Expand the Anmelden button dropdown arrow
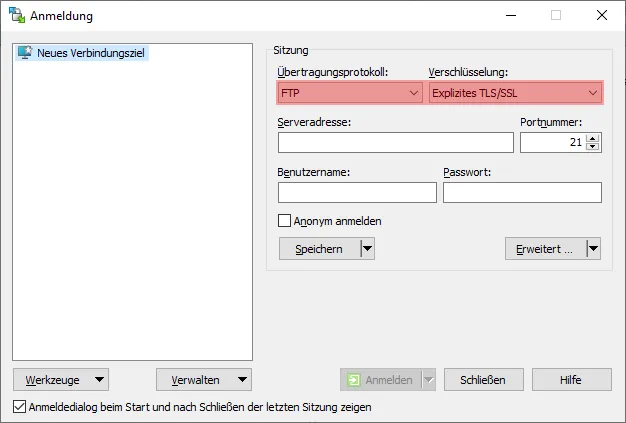The width and height of the screenshot is (626, 423). [428, 380]
